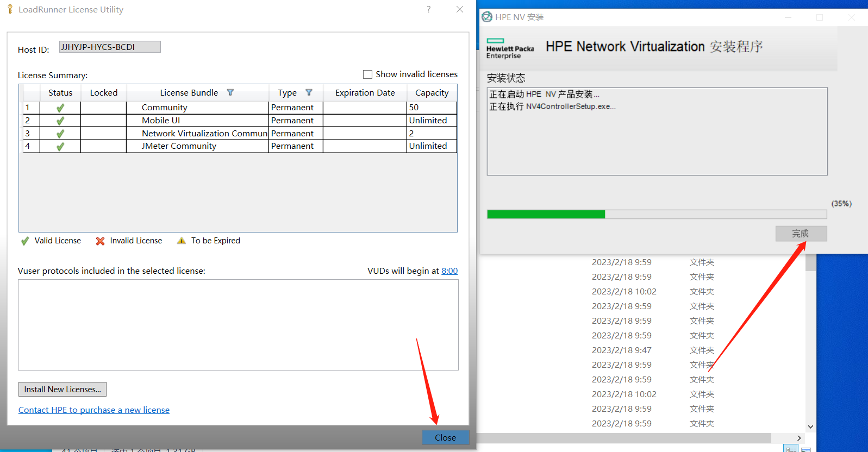Click Install New Licenses button
Image resolution: width=868 pixels, height=452 pixels.
pyautogui.click(x=63, y=390)
